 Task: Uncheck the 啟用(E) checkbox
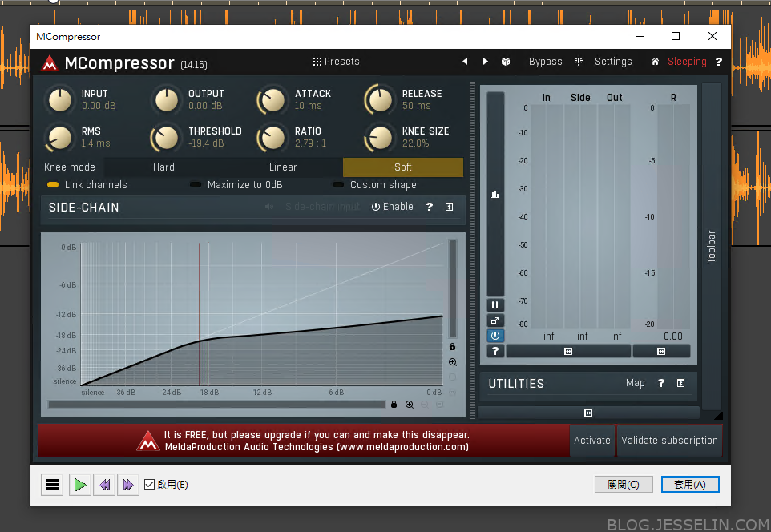[x=150, y=484]
